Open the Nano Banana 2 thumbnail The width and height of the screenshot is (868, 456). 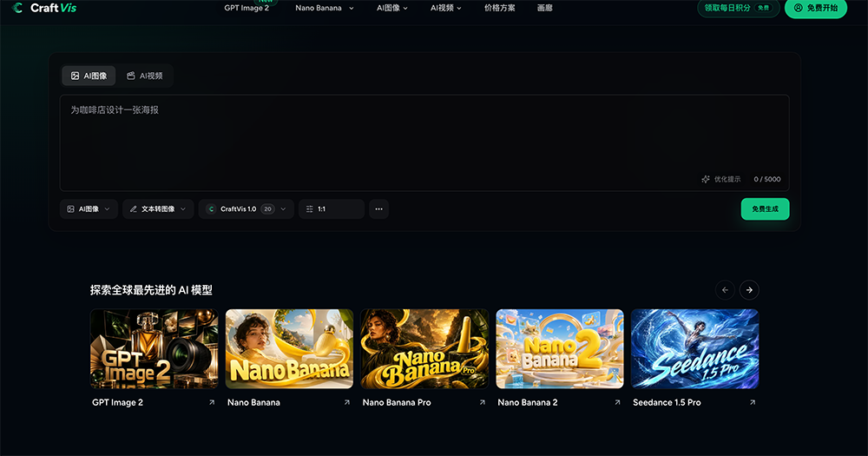(560, 349)
